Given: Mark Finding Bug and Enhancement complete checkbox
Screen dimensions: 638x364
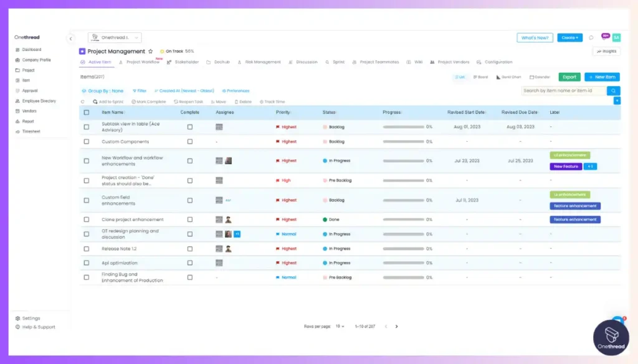Looking at the screenshot, I should click(x=189, y=278).
